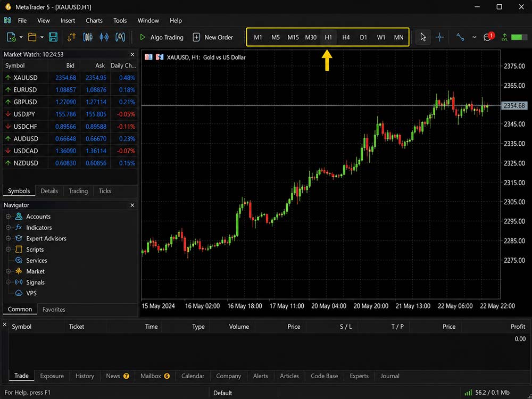Switch chart timeframe to M30
This screenshot has width=532, height=399.
pyautogui.click(x=311, y=37)
